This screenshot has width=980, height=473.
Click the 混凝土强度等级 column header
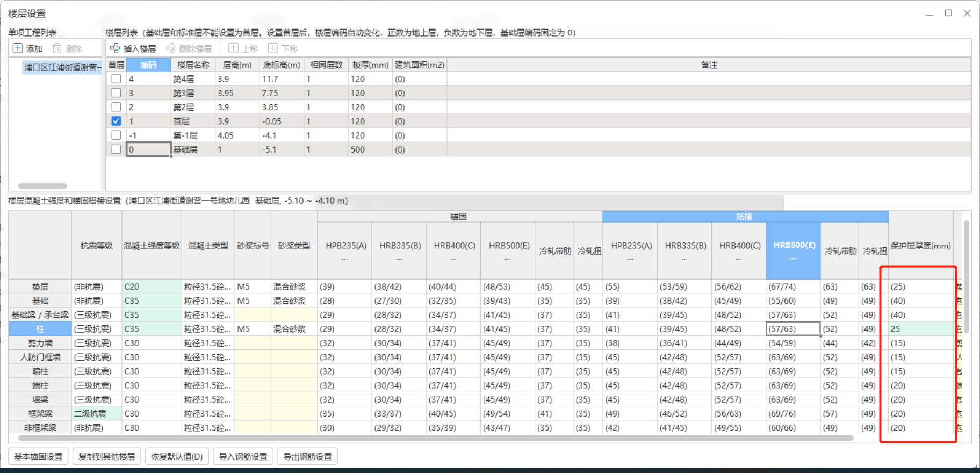coord(152,246)
